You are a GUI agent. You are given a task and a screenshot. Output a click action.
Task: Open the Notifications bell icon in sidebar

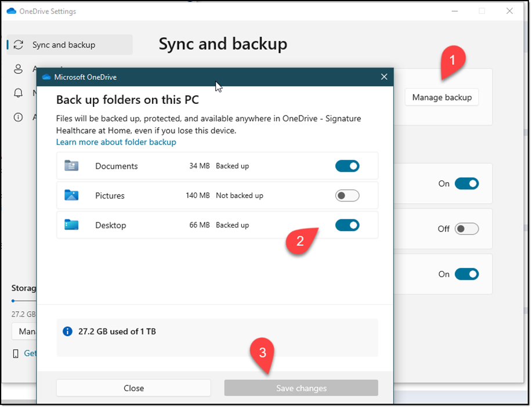pyautogui.click(x=19, y=93)
